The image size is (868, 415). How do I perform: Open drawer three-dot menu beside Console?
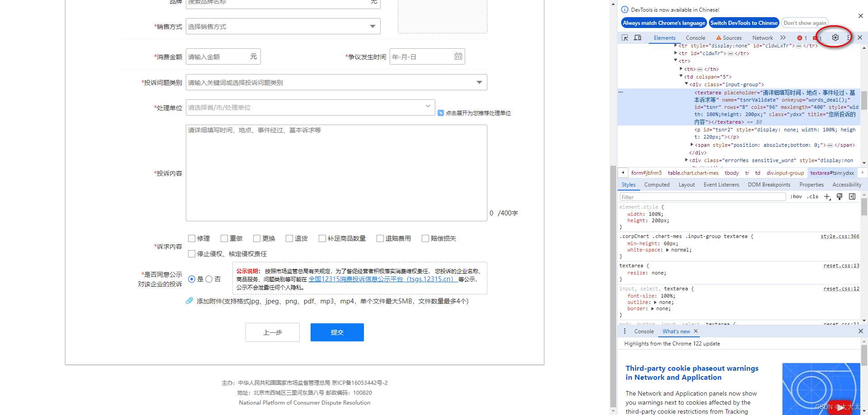point(625,331)
